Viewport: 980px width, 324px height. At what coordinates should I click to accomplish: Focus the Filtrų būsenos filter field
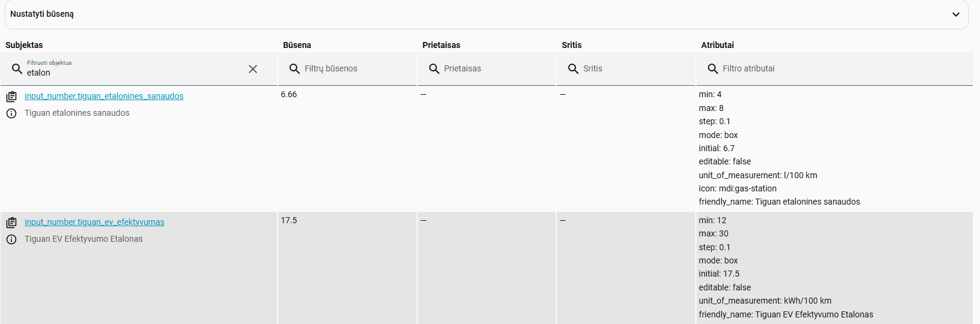(348, 68)
